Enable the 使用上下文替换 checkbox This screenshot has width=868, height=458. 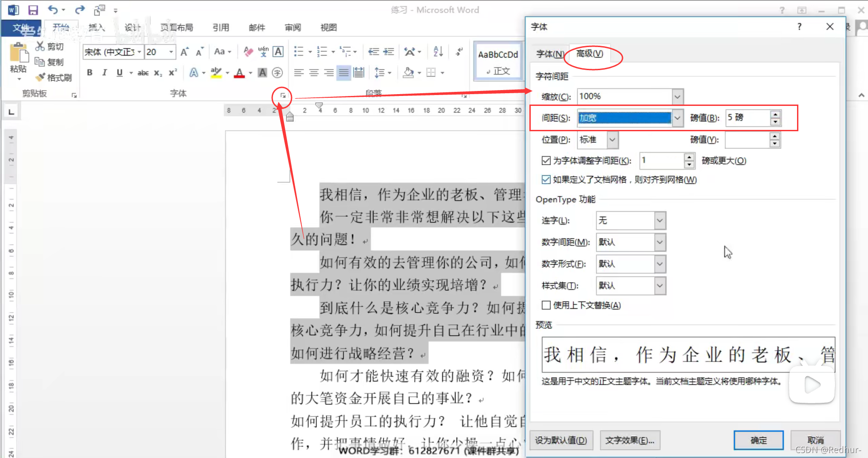click(546, 305)
